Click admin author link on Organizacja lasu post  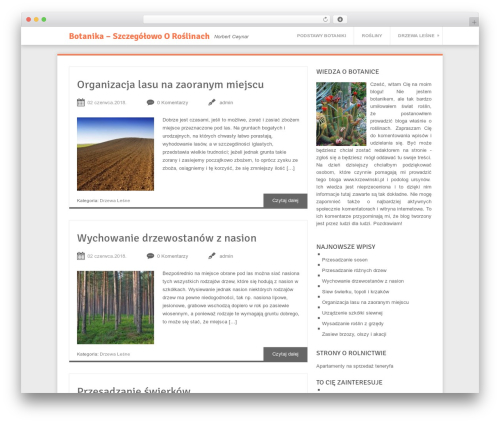[x=226, y=103]
